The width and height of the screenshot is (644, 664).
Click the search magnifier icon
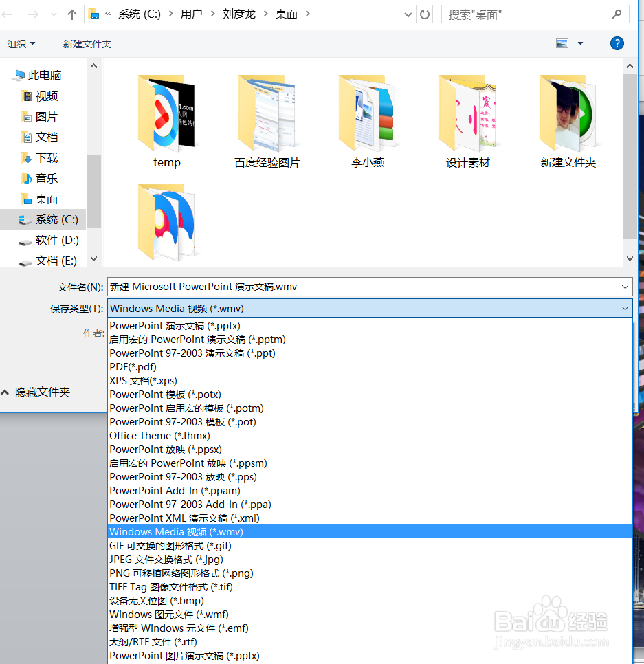(x=617, y=14)
